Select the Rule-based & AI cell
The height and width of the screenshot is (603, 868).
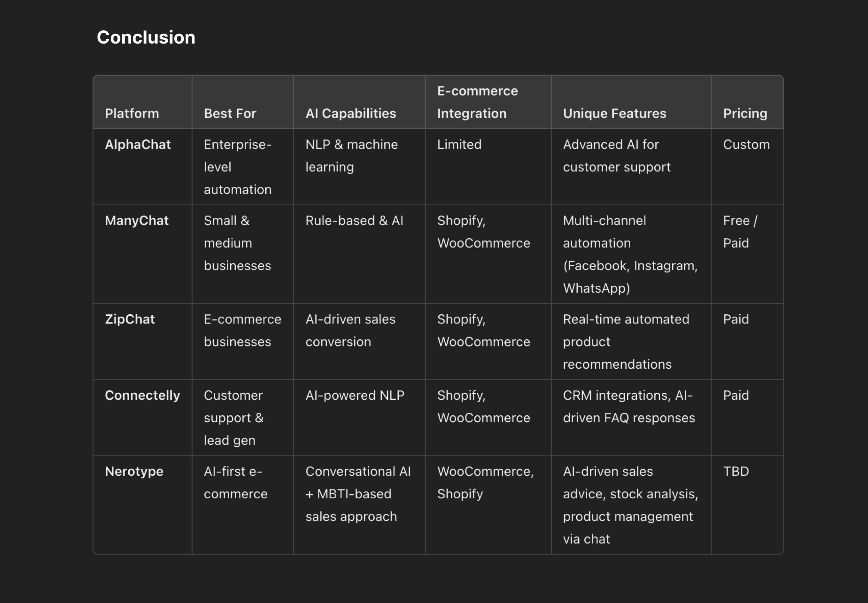point(354,220)
